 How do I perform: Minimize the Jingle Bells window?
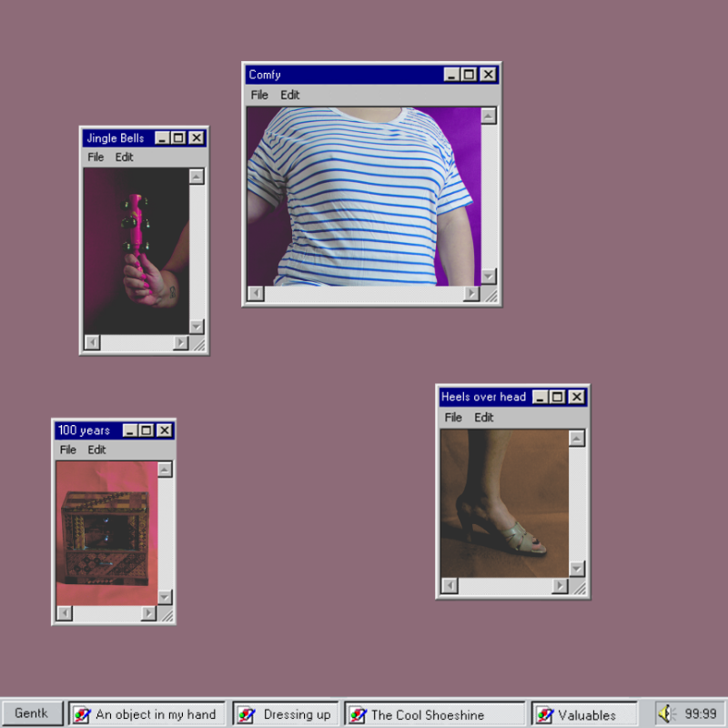click(162, 138)
